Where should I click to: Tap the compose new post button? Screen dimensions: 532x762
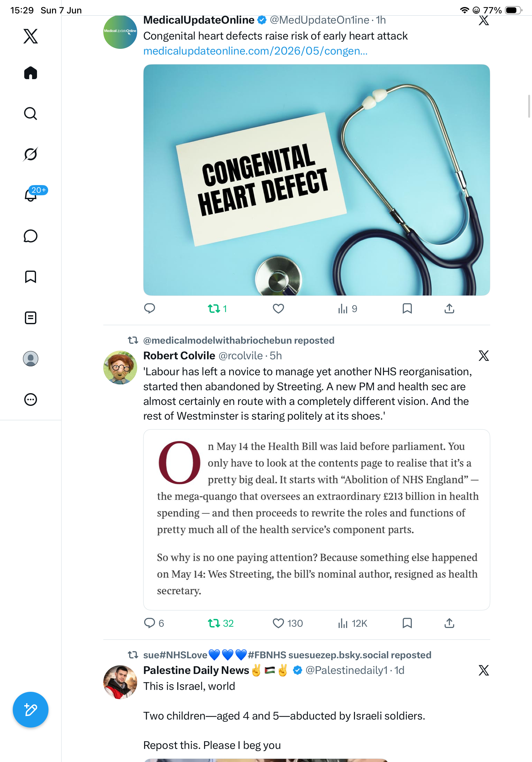click(x=31, y=710)
